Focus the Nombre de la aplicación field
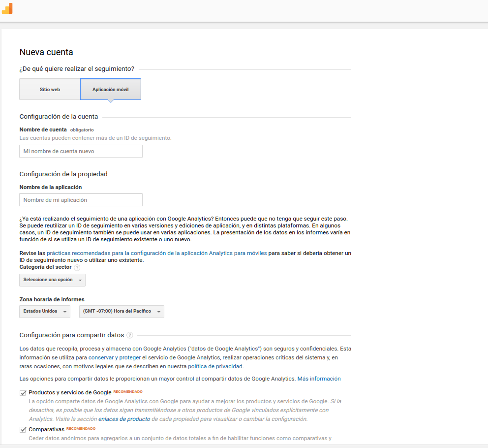 tap(81, 200)
